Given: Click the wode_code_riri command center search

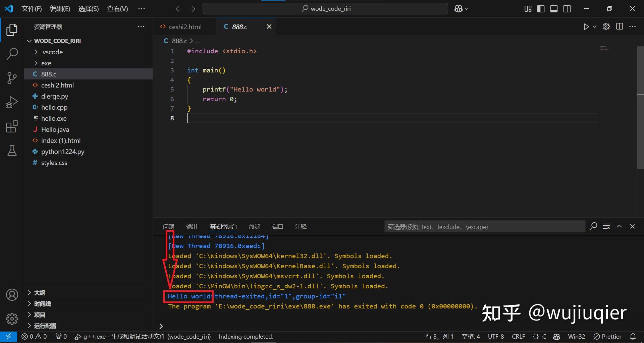Looking at the screenshot, I should [x=325, y=9].
